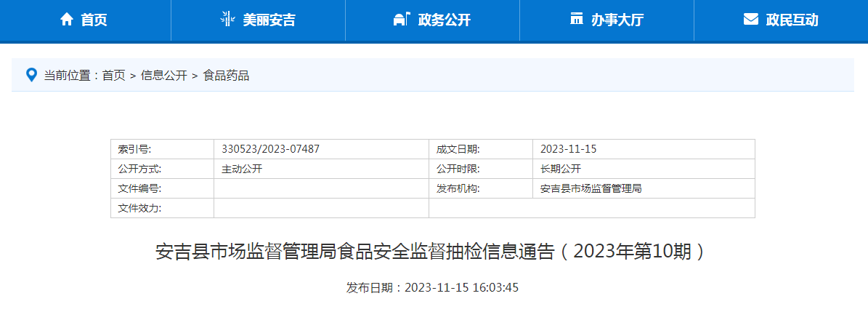Click the bamboo icon beside 美丽安吉
Screen dimensions: 868x312
tap(227, 20)
